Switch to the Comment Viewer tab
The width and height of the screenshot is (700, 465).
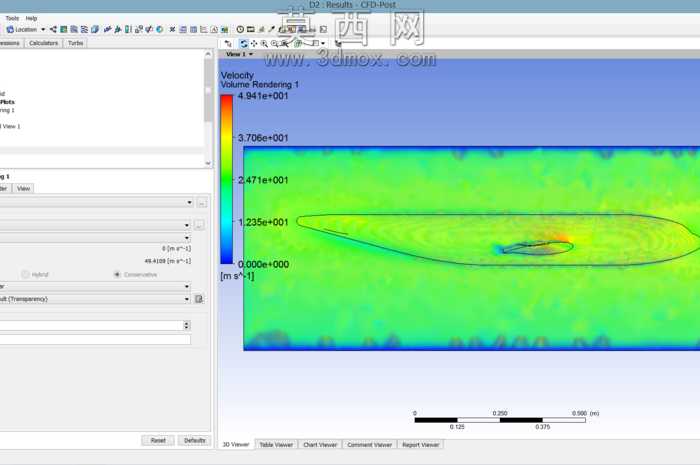pos(369,444)
